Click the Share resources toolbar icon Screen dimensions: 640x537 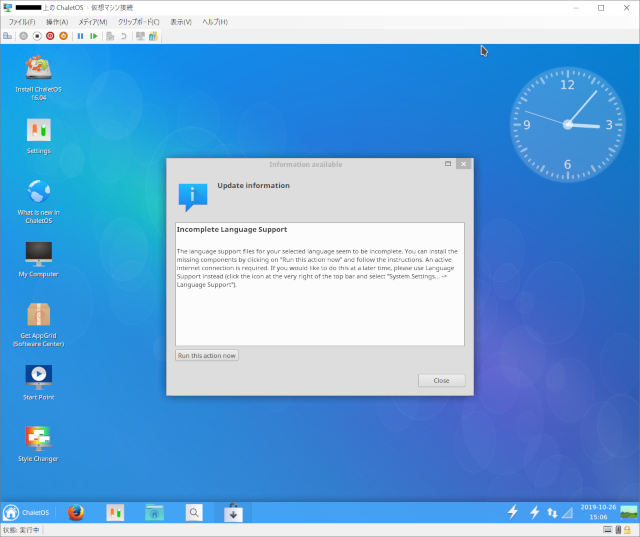153,36
